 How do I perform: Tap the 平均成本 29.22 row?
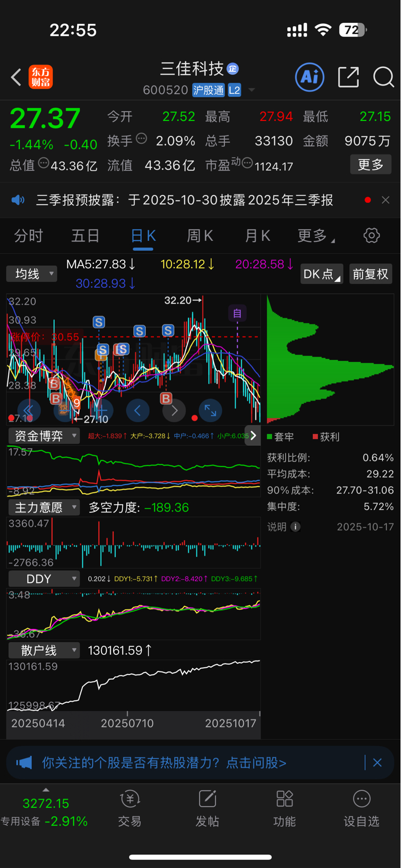(331, 474)
